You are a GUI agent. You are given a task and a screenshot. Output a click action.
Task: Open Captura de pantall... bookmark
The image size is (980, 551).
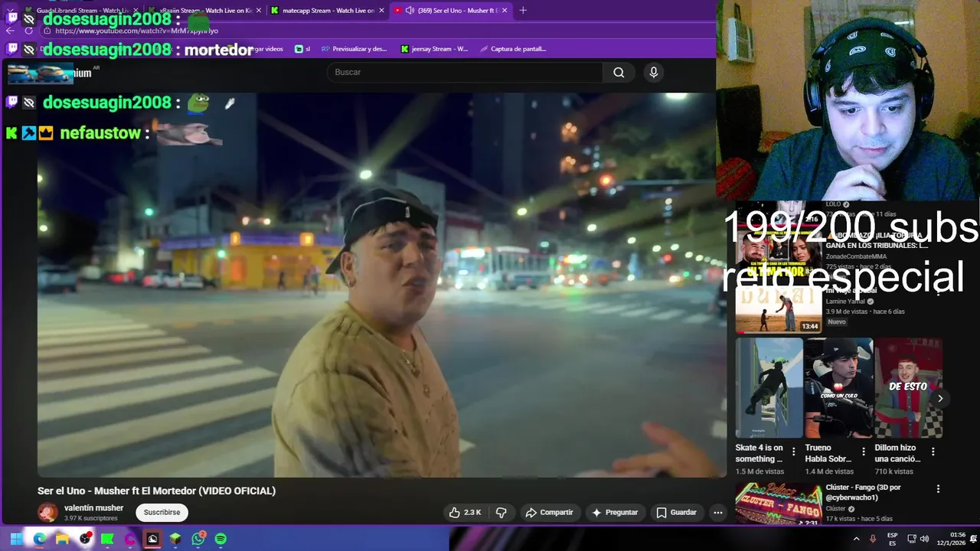pos(513,49)
